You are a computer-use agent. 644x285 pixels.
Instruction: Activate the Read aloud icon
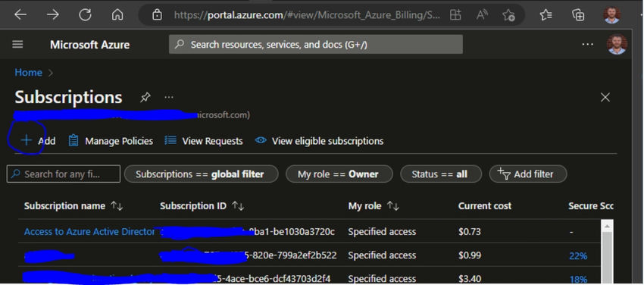coord(482,15)
